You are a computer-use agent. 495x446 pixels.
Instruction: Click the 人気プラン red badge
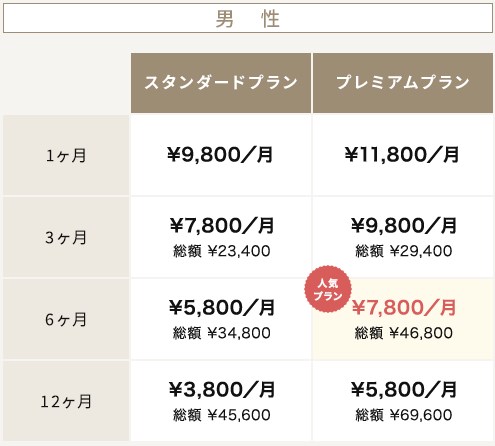coord(328,289)
